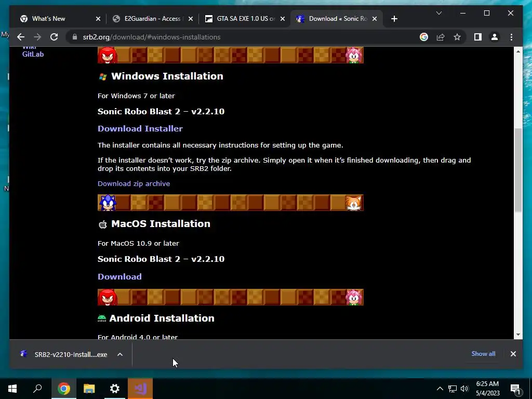This screenshot has width=532, height=399.
Task: Click the page scroll down arrow
Action: [518, 335]
